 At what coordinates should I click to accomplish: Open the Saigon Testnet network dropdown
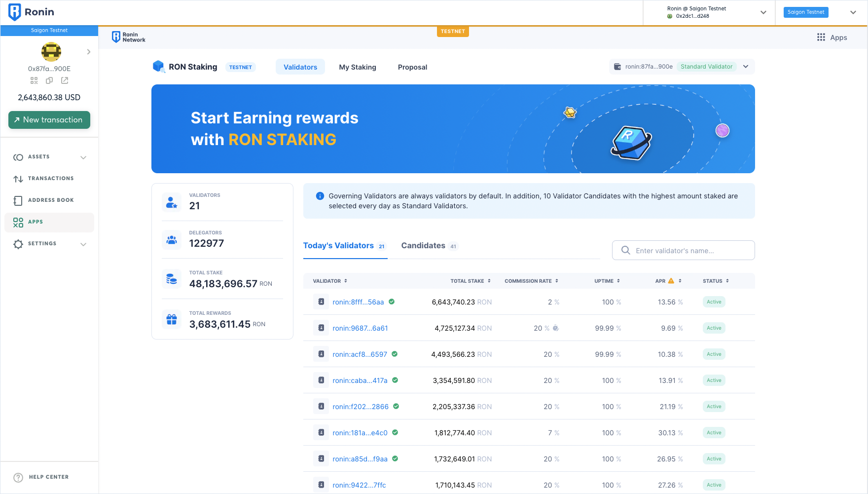(x=853, y=12)
